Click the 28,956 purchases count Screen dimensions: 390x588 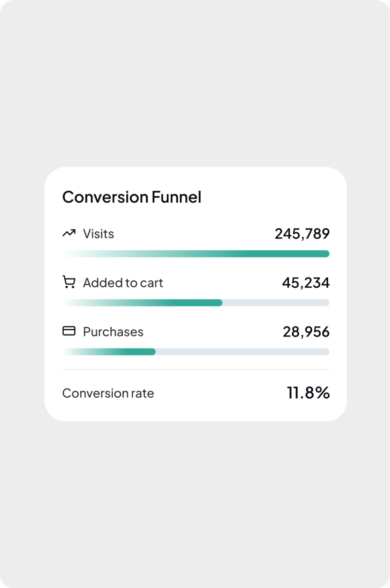click(306, 332)
